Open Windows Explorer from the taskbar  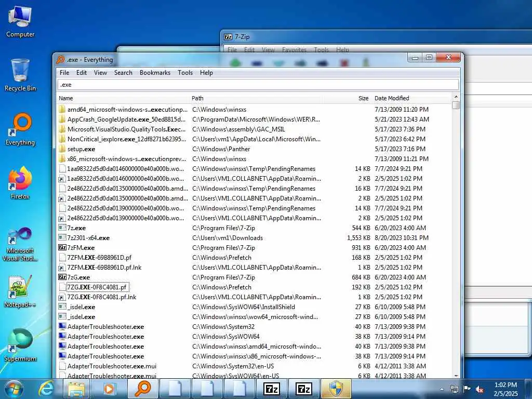77,389
